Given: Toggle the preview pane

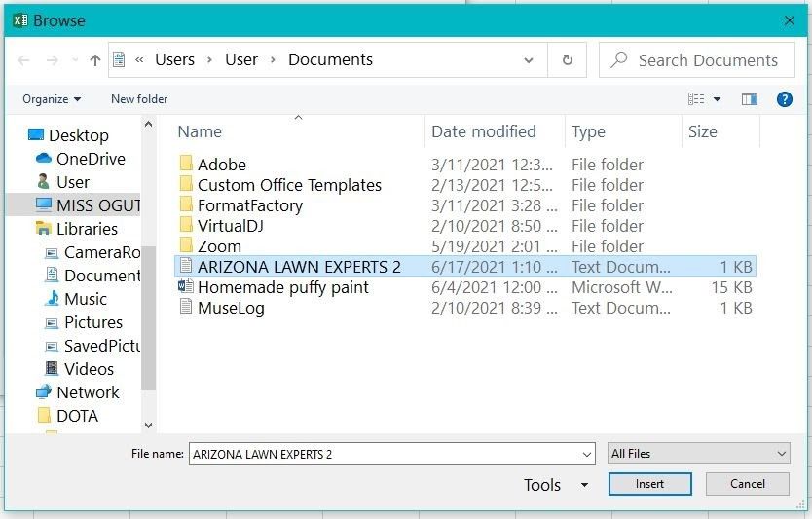Looking at the screenshot, I should coord(750,99).
